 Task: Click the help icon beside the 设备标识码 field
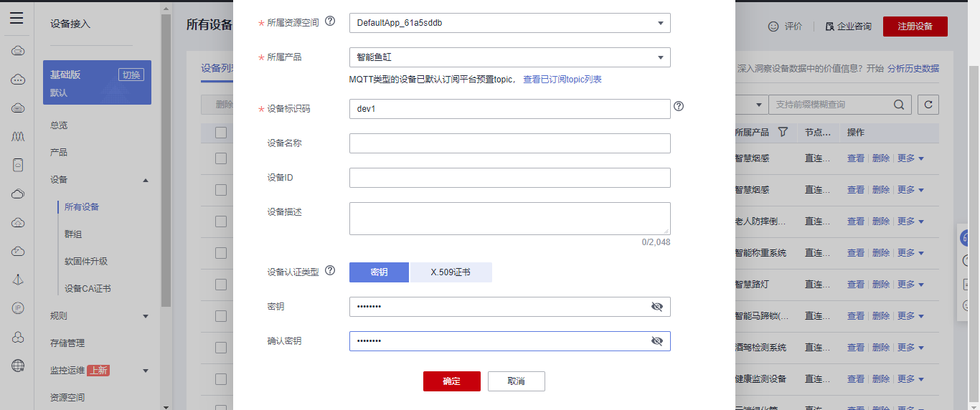click(679, 106)
